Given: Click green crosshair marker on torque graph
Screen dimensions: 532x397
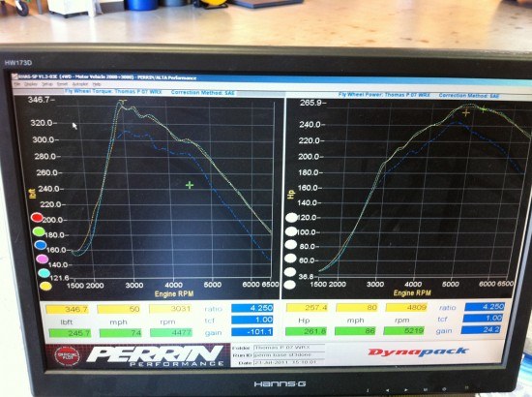Looking at the screenshot, I should tap(190, 185).
